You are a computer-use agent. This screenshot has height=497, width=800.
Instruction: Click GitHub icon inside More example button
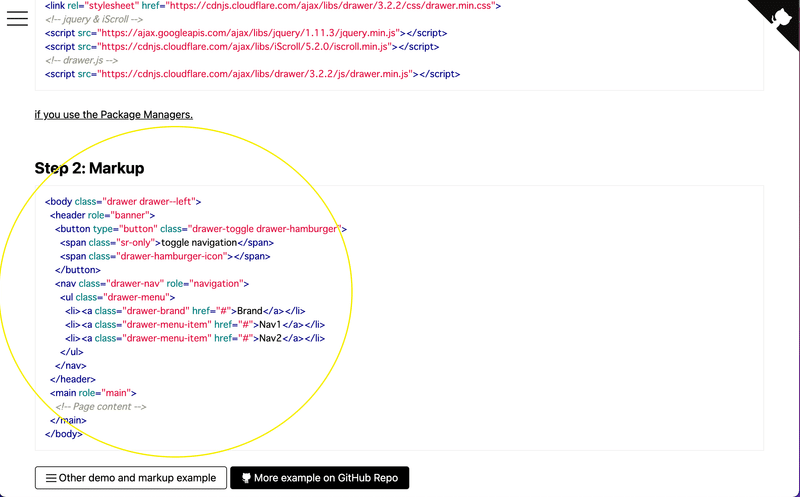coord(246,478)
